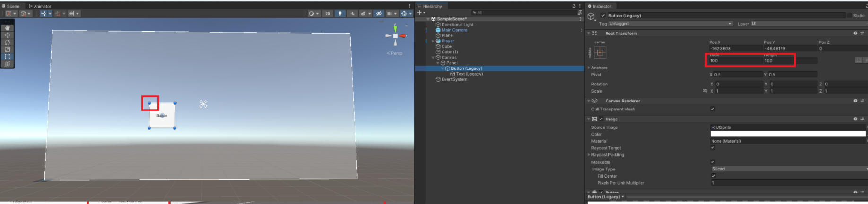
Task: Switch to the Scene tab
Action: (11, 6)
